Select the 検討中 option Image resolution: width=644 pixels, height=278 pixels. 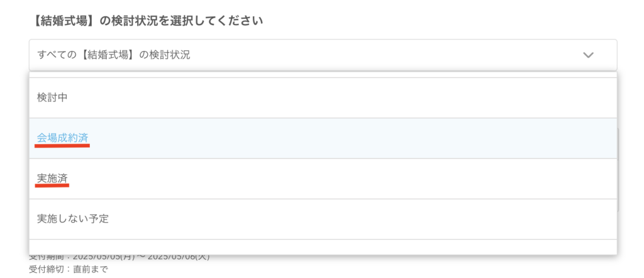click(x=323, y=97)
